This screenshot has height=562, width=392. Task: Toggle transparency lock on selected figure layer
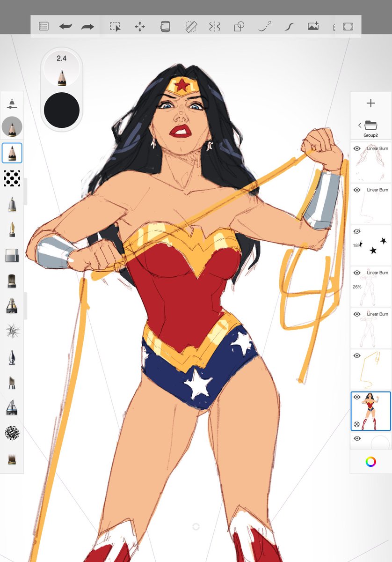[357, 424]
